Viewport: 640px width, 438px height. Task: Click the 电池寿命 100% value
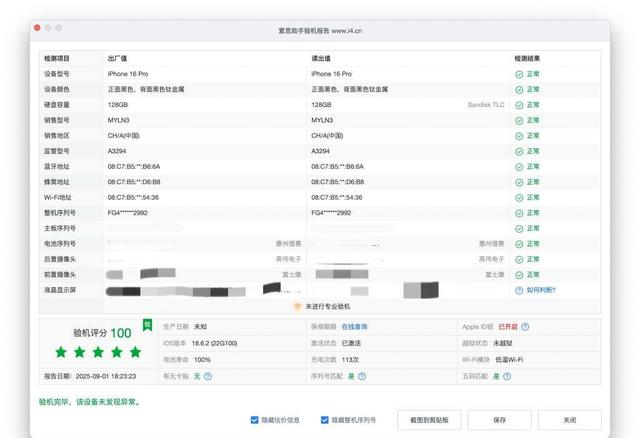pyautogui.click(x=202, y=360)
